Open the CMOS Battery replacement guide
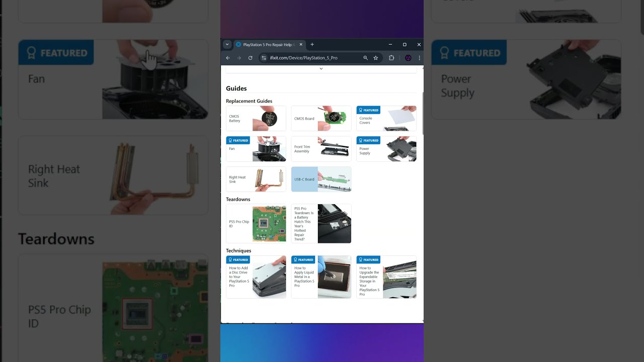644x362 pixels. click(256, 119)
